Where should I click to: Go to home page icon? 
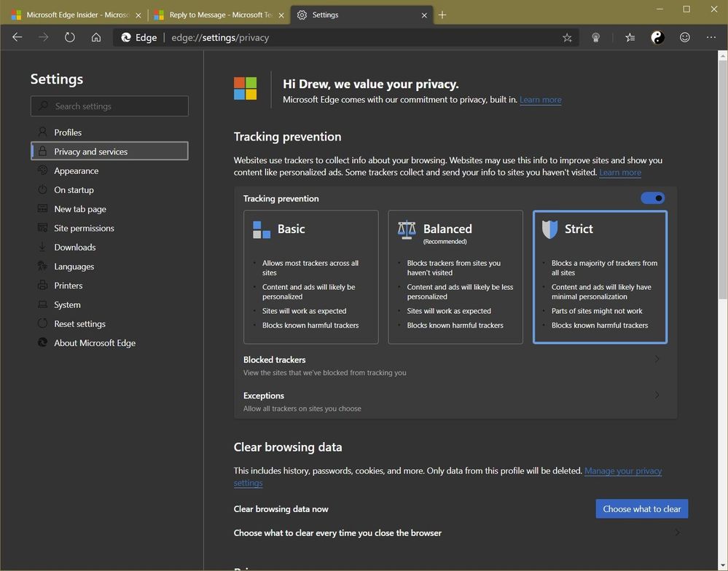[96, 38]
